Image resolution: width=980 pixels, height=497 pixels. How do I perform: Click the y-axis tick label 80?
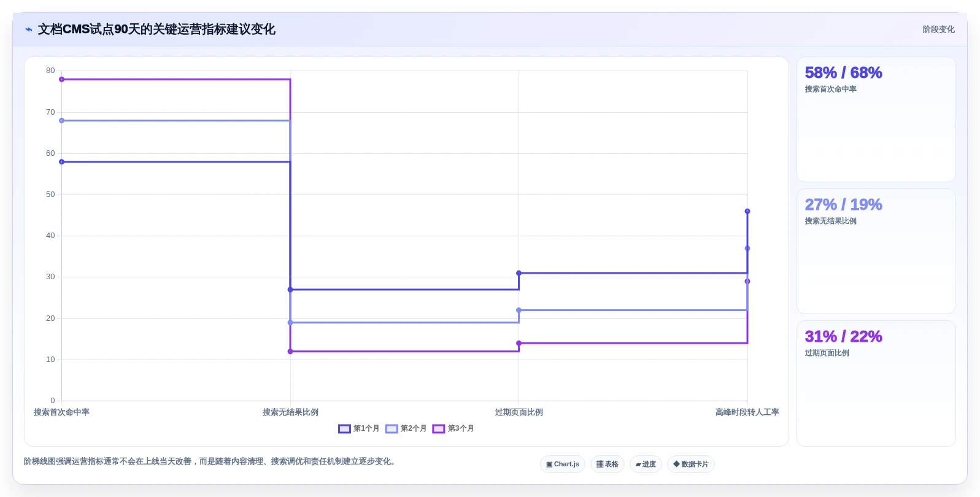coord(50,71)
